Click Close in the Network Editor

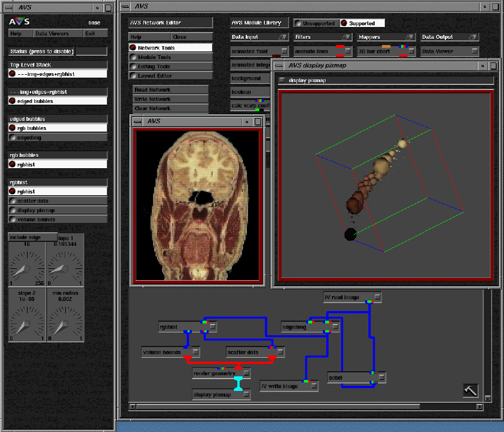click(192, 37)
